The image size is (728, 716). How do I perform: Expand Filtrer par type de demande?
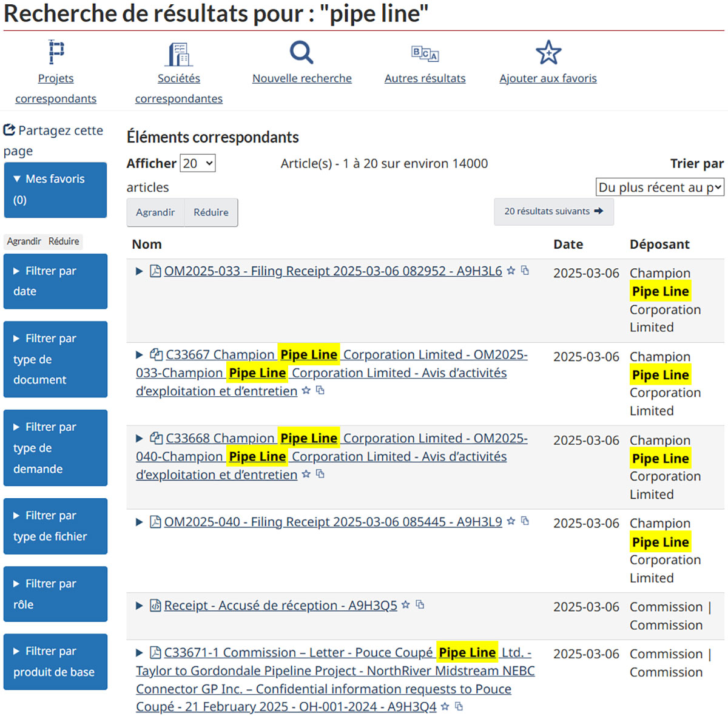[55, 448]
